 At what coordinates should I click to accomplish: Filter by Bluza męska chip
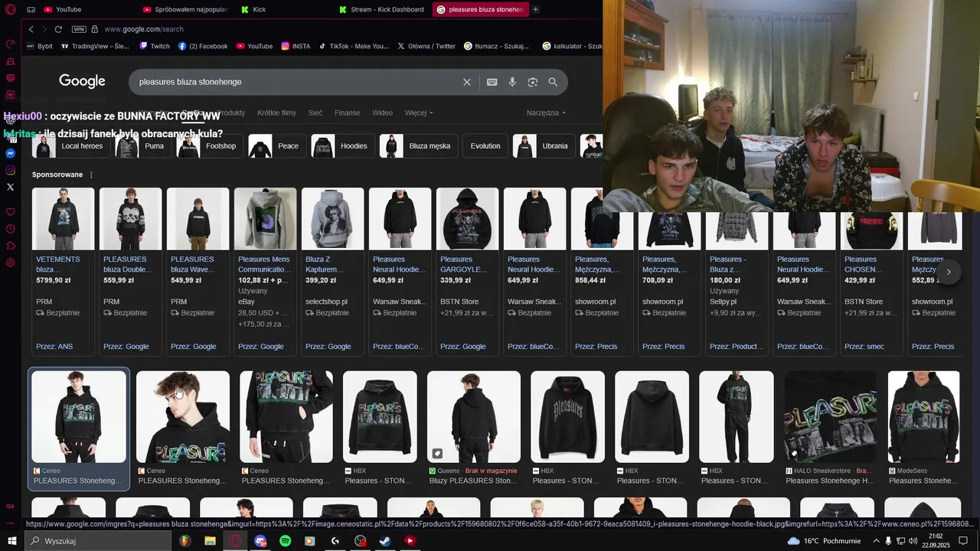click(419, 146)
